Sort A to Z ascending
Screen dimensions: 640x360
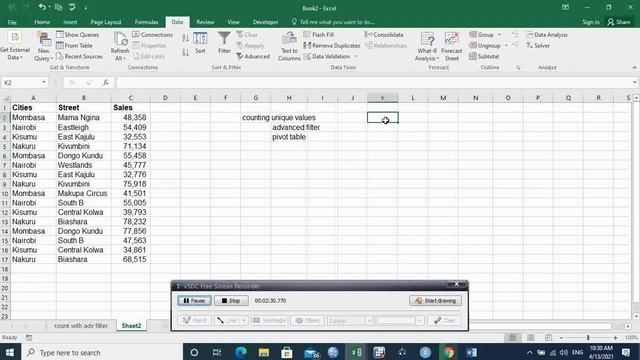point(185,38)
